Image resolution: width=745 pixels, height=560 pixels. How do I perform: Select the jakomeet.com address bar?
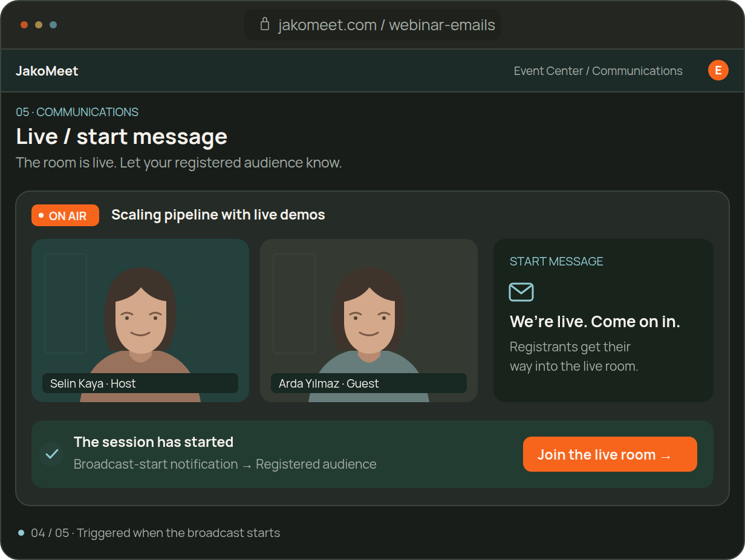coord(372,25)
